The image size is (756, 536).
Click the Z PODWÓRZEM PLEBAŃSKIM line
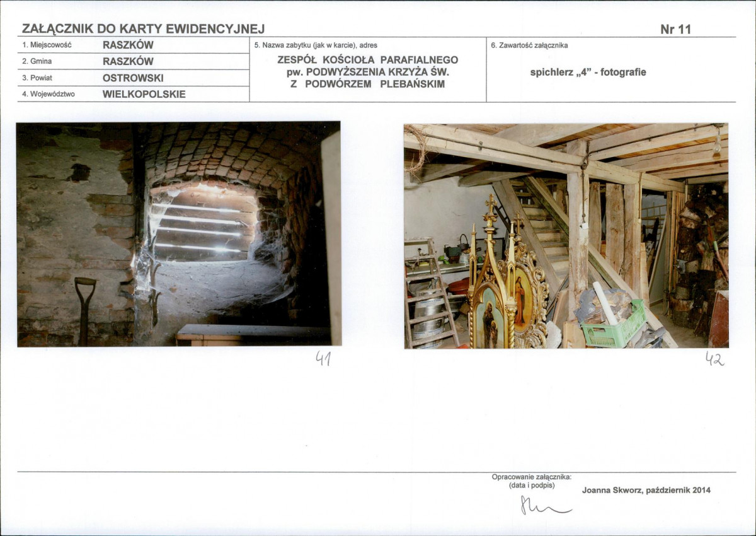tap(368, 84)
